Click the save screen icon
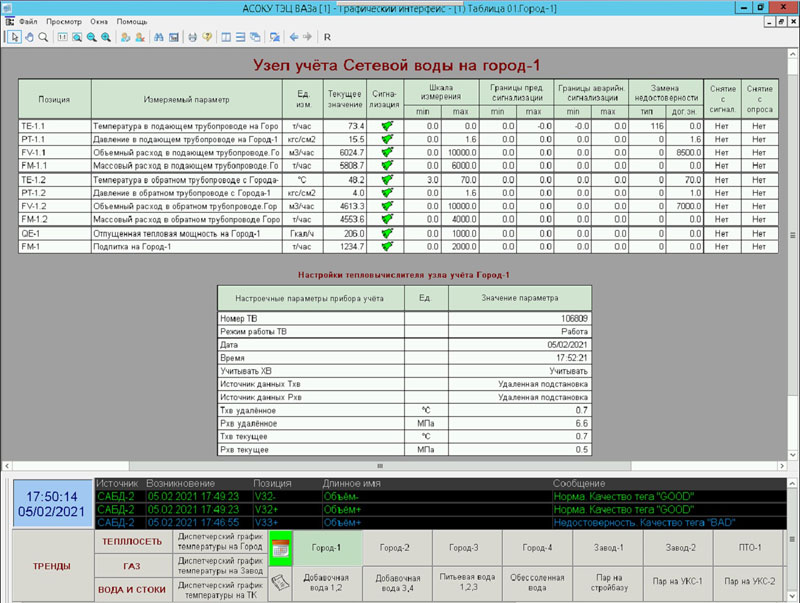This screenshot has width=800, height=603. pos(173,37)
